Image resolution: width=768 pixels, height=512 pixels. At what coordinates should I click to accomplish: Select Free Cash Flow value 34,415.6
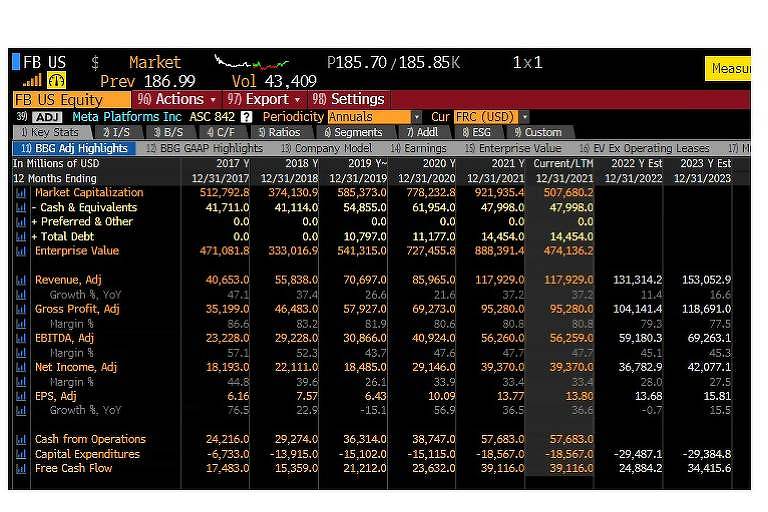click(x=709, y=468)
